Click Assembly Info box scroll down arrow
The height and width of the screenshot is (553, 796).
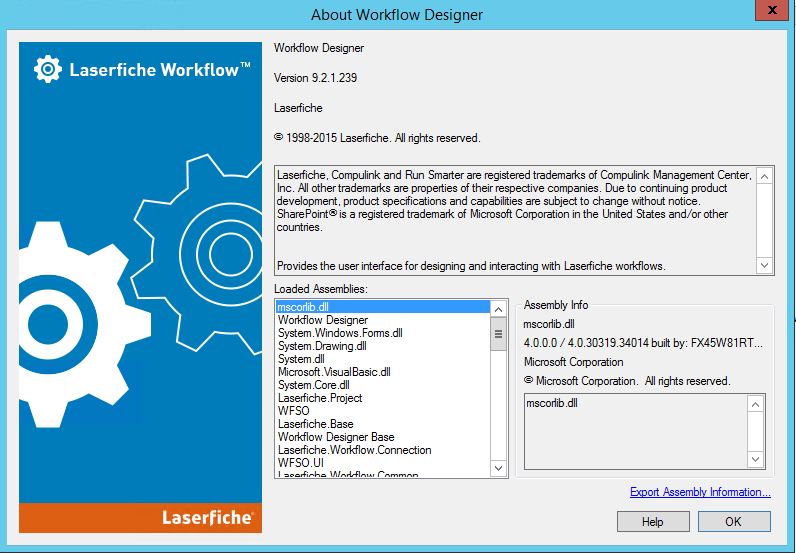[x=755, y=459]
